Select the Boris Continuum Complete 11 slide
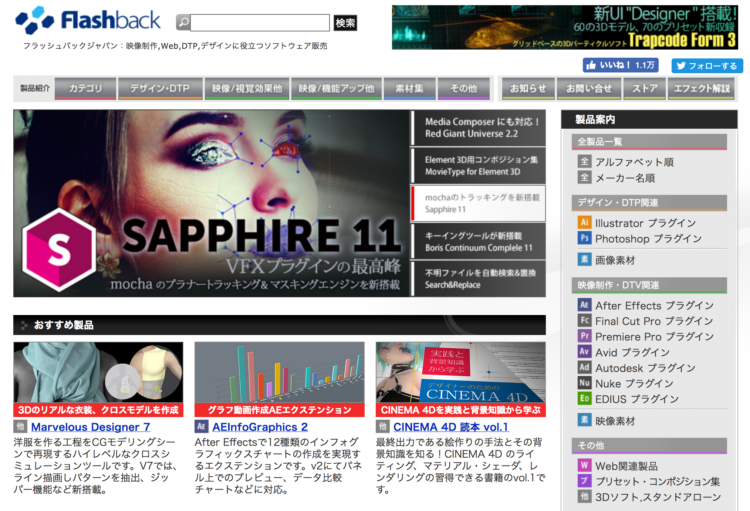 tap(478, 242)
